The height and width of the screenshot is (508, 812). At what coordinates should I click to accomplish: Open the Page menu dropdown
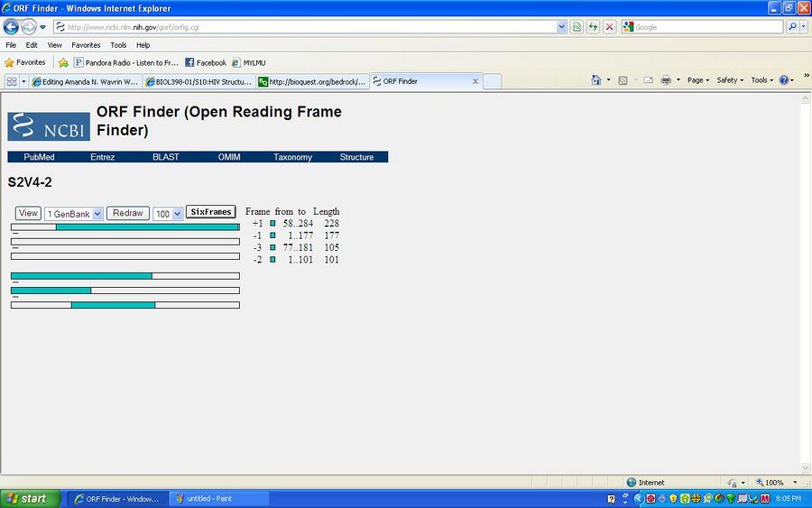(697, 80)
